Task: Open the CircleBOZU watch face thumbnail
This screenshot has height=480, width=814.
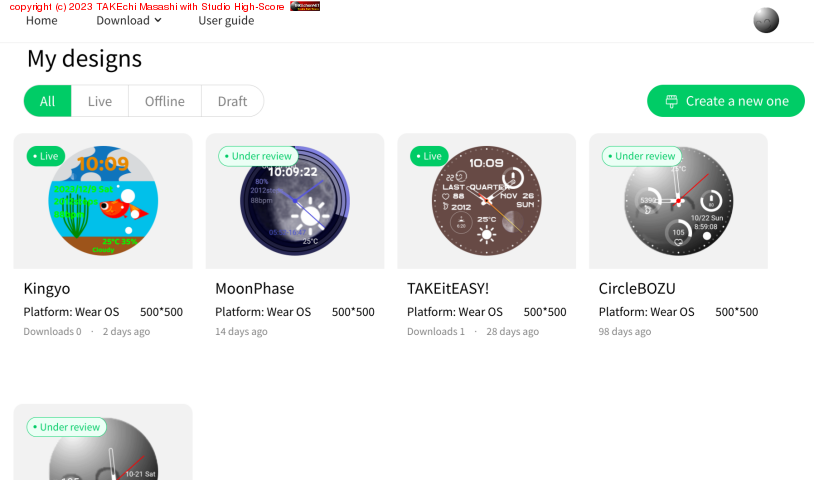Action: (678, 201)
